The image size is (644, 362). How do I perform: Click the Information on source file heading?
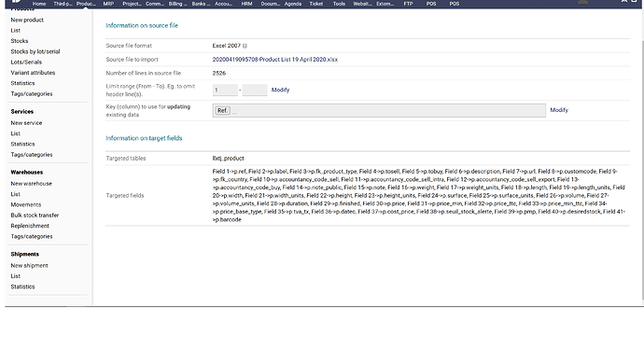tap(142, 25)
